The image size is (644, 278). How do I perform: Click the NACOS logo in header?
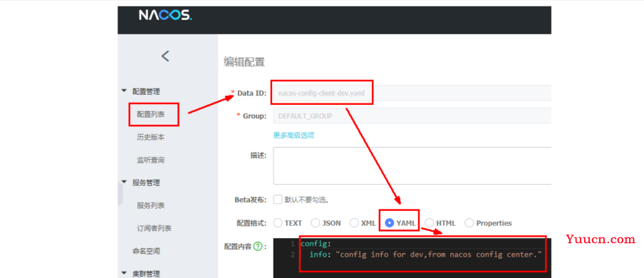pos(165,15)
